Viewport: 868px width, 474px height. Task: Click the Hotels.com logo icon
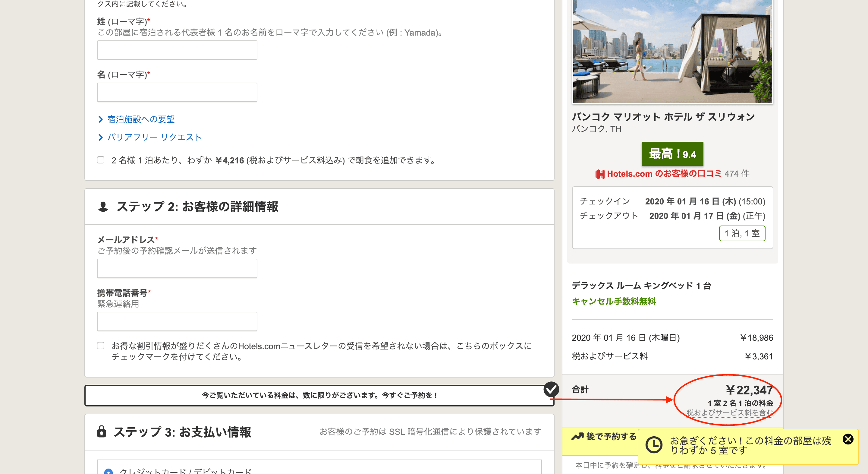click(600, 174)
